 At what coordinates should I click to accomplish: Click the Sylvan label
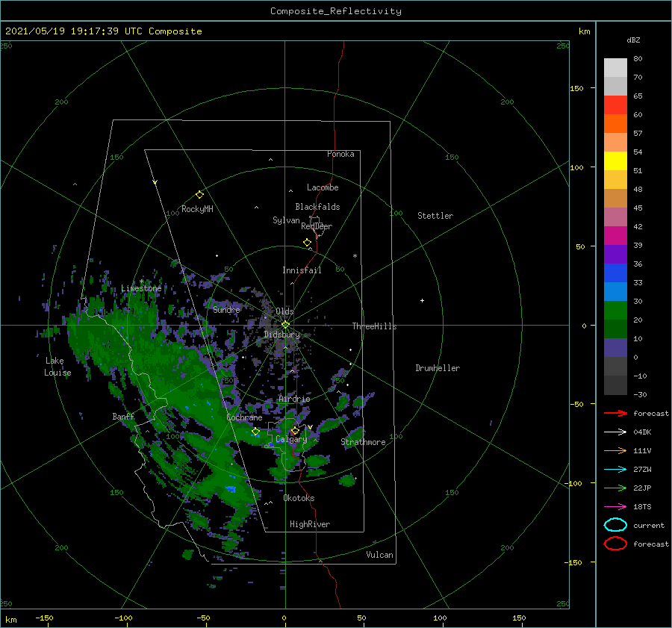(x=286, y=220)
